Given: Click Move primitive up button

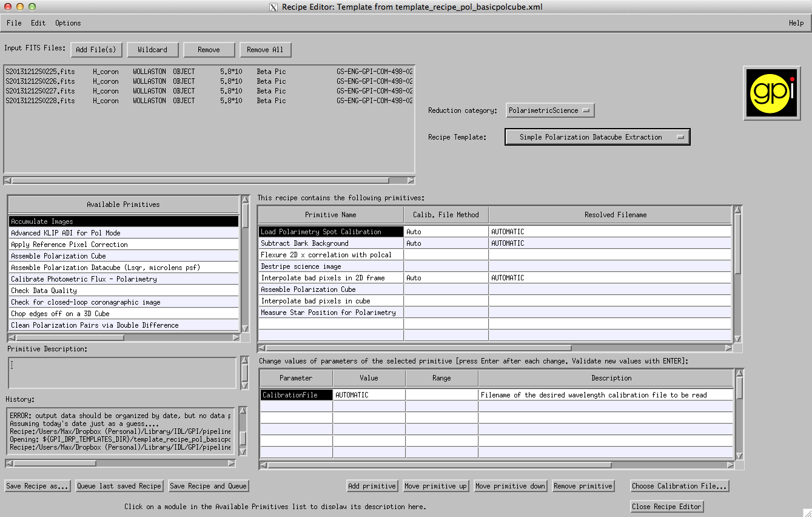Looking at the screenshot, I should 435,486.
